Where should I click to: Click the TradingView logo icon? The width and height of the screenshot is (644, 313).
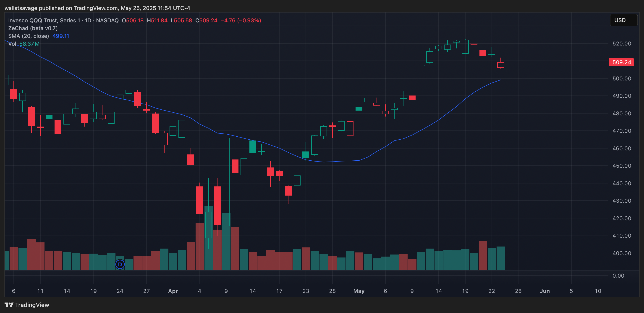pos(9,305)
